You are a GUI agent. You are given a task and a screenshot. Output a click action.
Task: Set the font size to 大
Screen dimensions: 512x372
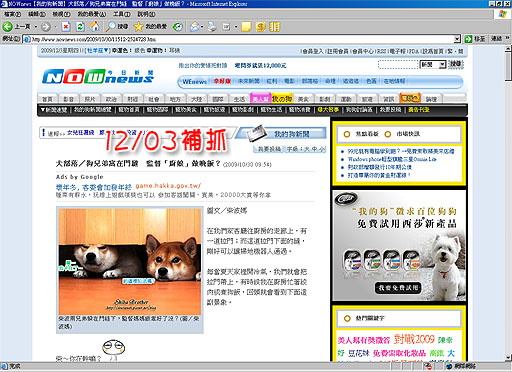point(307,149)
